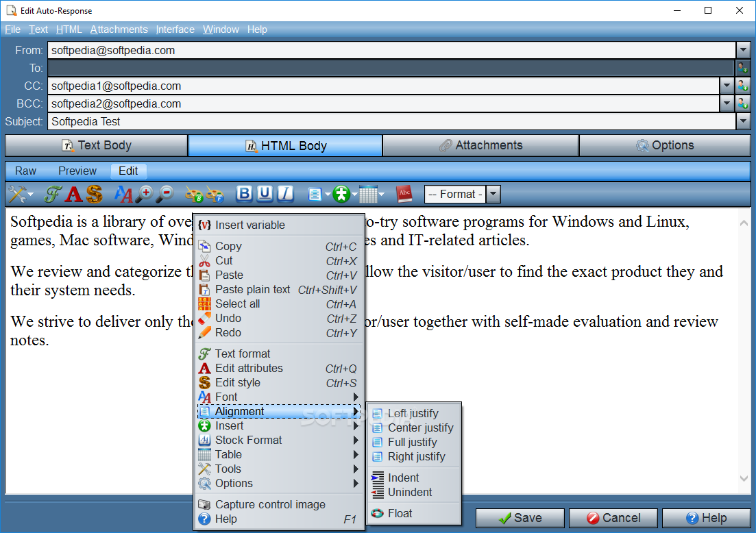Click the Save button
756x533 pixels.
coord(520,518)
